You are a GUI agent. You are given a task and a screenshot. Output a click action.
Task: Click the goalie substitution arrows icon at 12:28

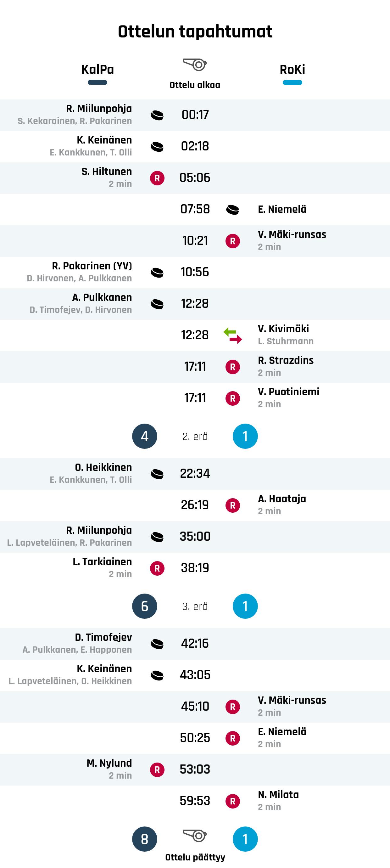pyautogui.click(x=232, y=335)
